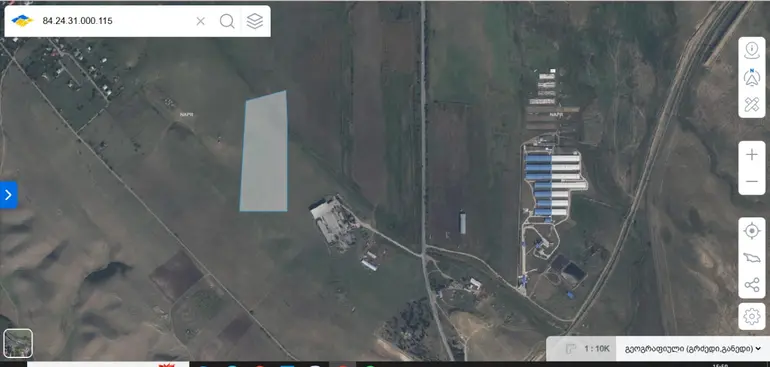This screenshot has height=367, width=770.
Task: Show full Georgia country extent
Action: coord(751,258)
